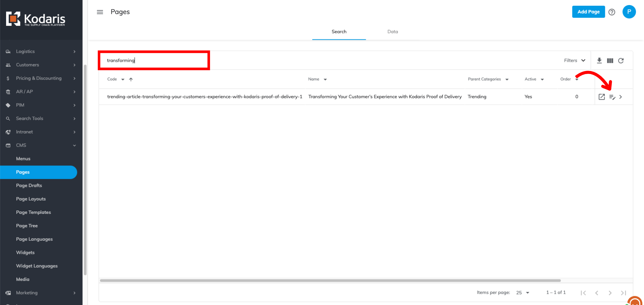Open Page Languages in sidebar

34,239
